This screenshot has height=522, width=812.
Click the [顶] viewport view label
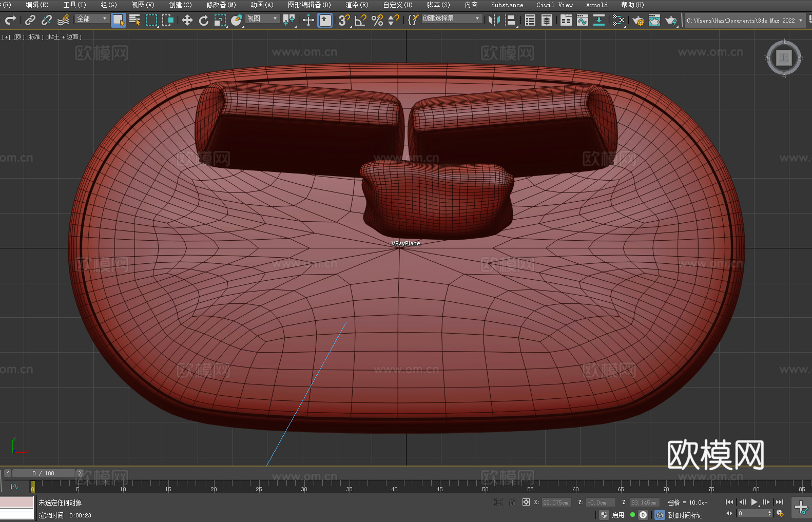[x=18, y=37]
